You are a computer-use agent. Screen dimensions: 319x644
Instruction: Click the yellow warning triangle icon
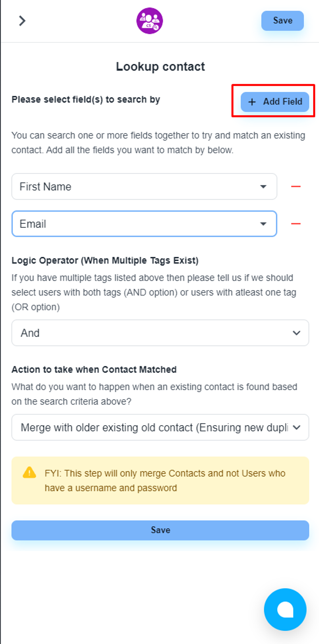[29, 473]
